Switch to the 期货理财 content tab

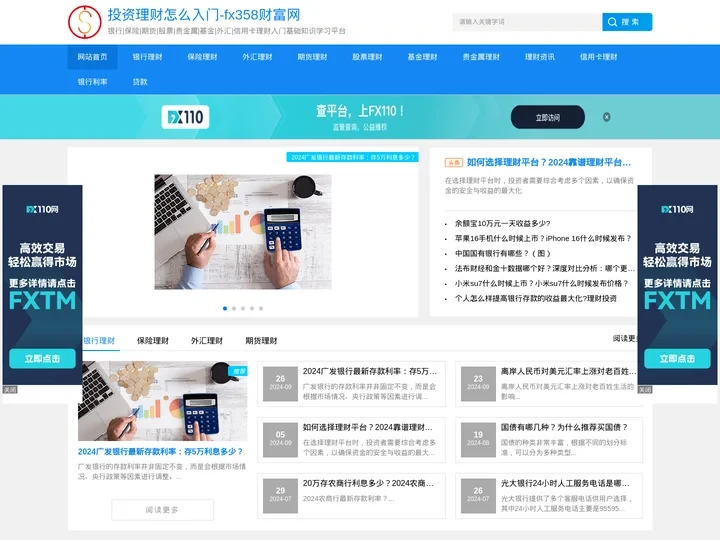click(261, 341)
